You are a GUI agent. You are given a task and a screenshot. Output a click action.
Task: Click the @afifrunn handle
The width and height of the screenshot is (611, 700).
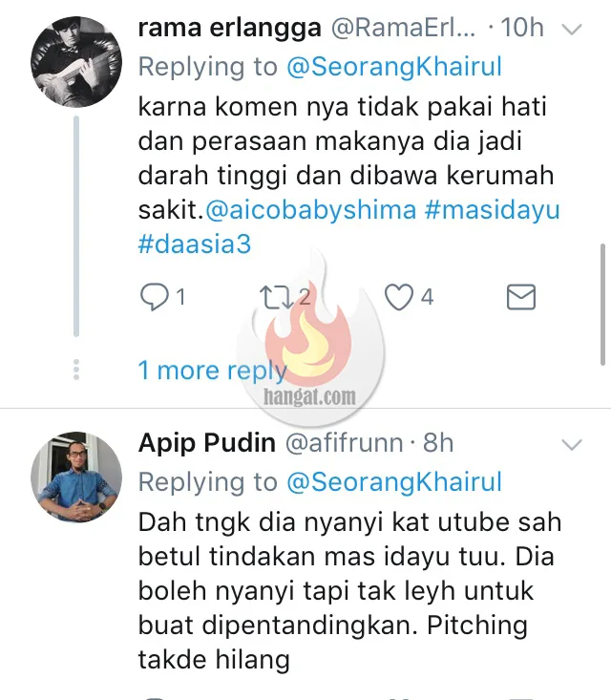point(344,443)
